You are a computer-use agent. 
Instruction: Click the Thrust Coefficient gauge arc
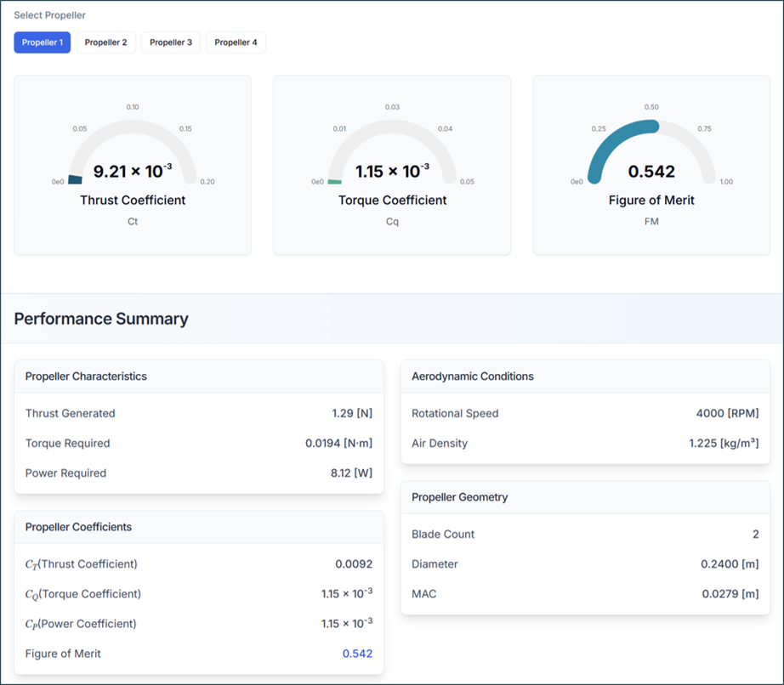(133, 127)
